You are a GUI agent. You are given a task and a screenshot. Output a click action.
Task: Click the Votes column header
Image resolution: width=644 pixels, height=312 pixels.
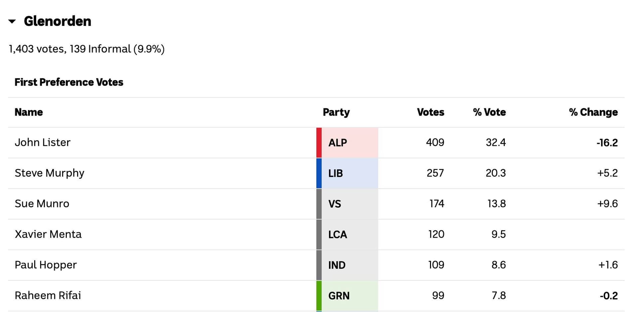pyautogui.click(x=430, y=112)
